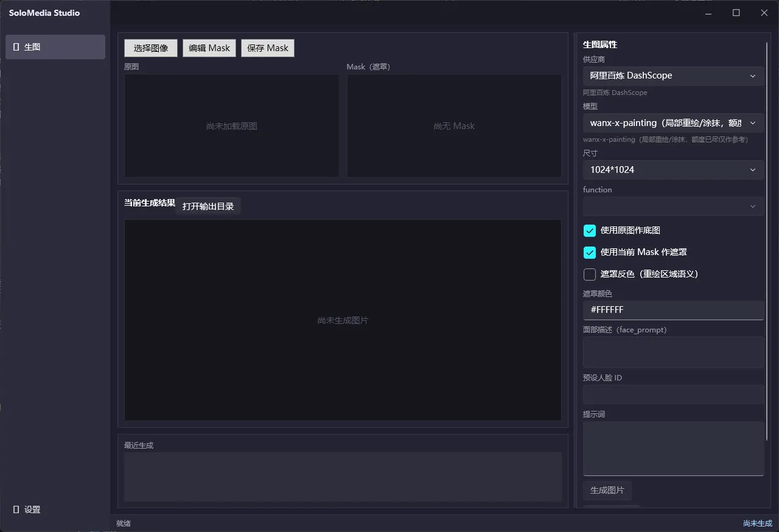Click the 原图 preview area
Screen dimensions: 779x532
point(231,126)
